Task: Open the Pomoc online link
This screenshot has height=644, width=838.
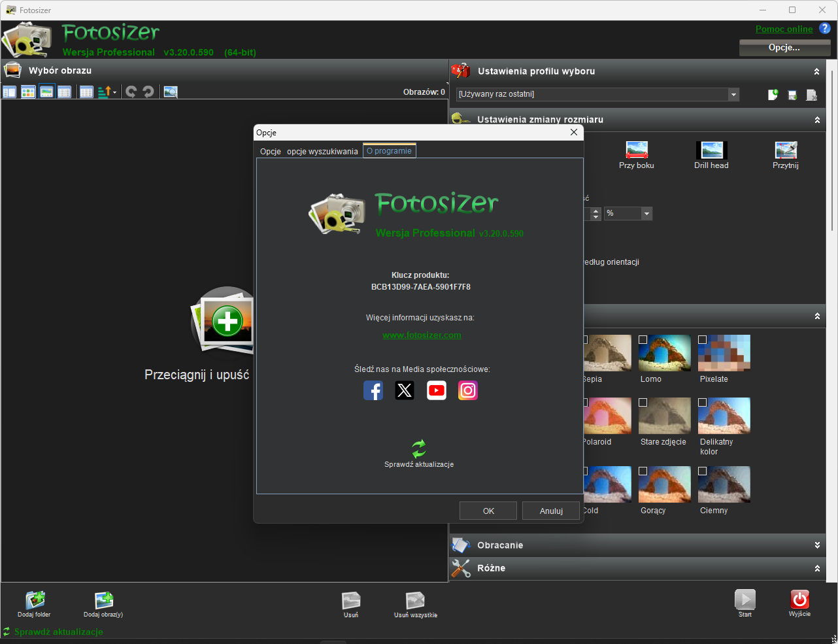Action: (x=784, y=29)
